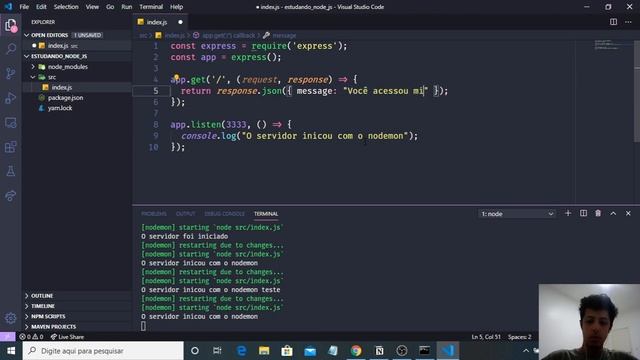Expand the Outline section
The height and width of the screenshot is (360, 640).
click(x=78, y=296)
